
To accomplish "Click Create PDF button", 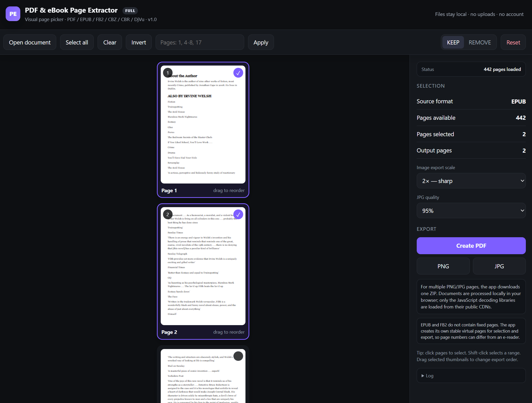I will (x=471, y=246).
